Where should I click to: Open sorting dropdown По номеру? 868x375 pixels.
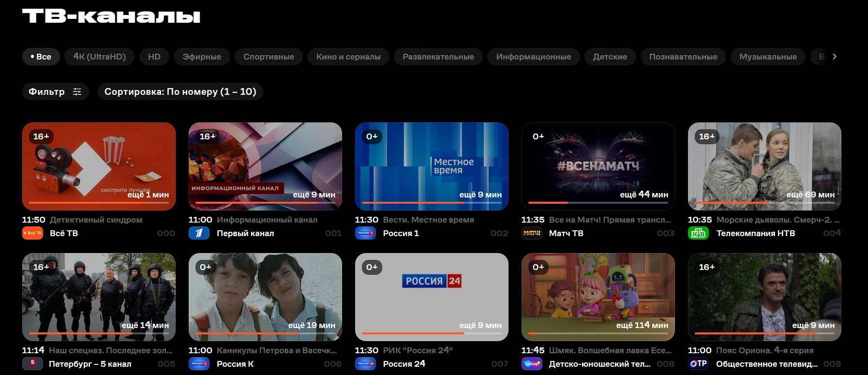(x=180, y=91)
